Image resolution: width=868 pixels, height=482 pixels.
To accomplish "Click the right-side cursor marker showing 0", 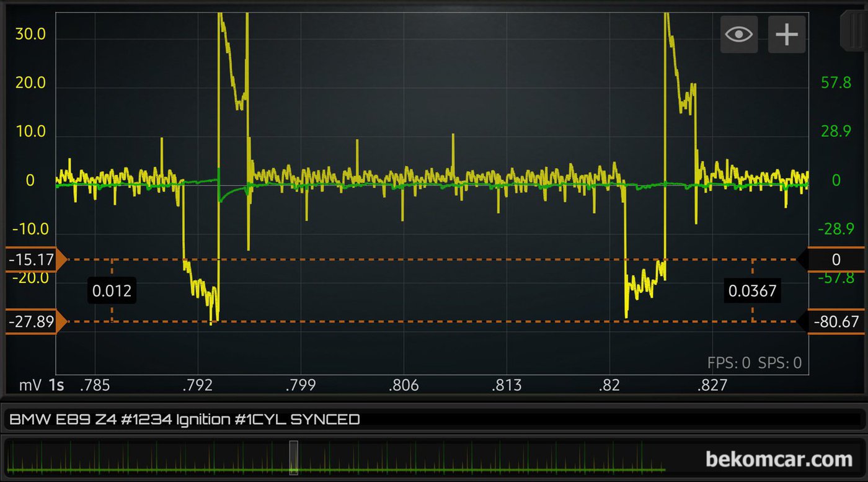I will click(835, 259).
